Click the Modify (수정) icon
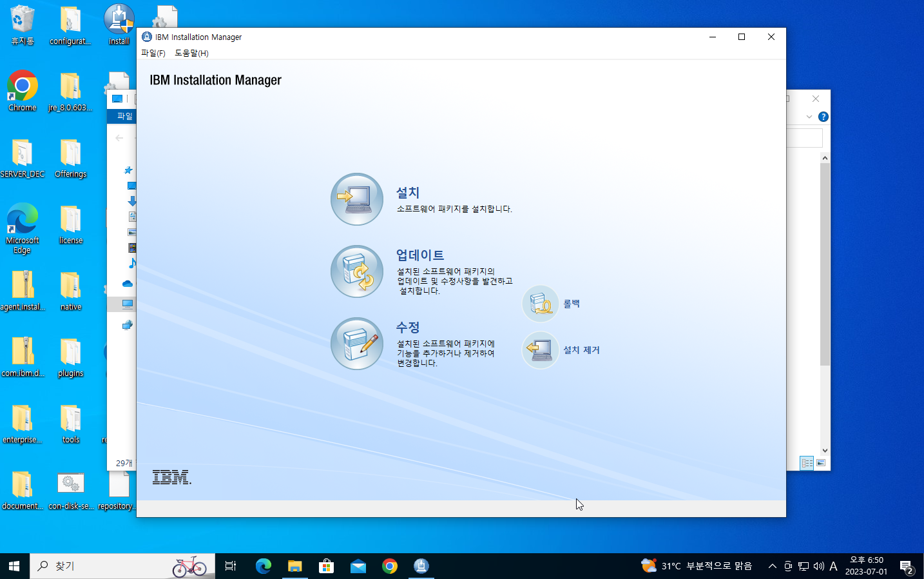This screenshot has height=579, width=924. pyautogui.click(x=357, y=344)
